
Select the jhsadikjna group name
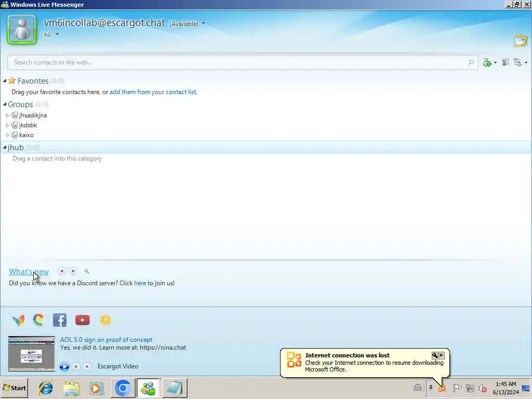coord(33,115)
